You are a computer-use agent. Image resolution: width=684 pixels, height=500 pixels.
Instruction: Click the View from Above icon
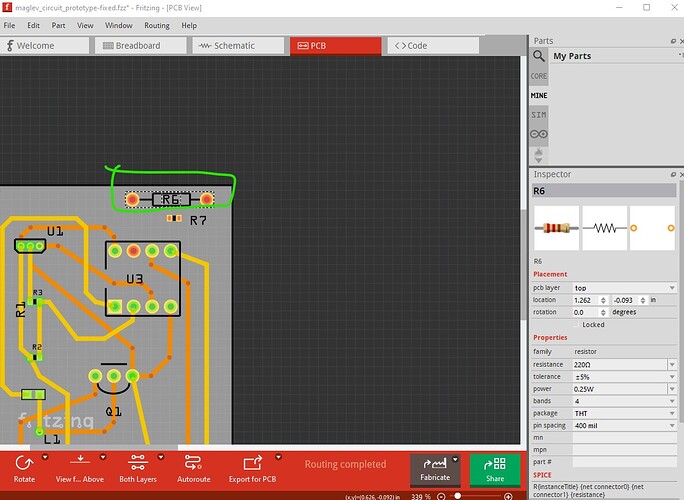click(80, 461)
